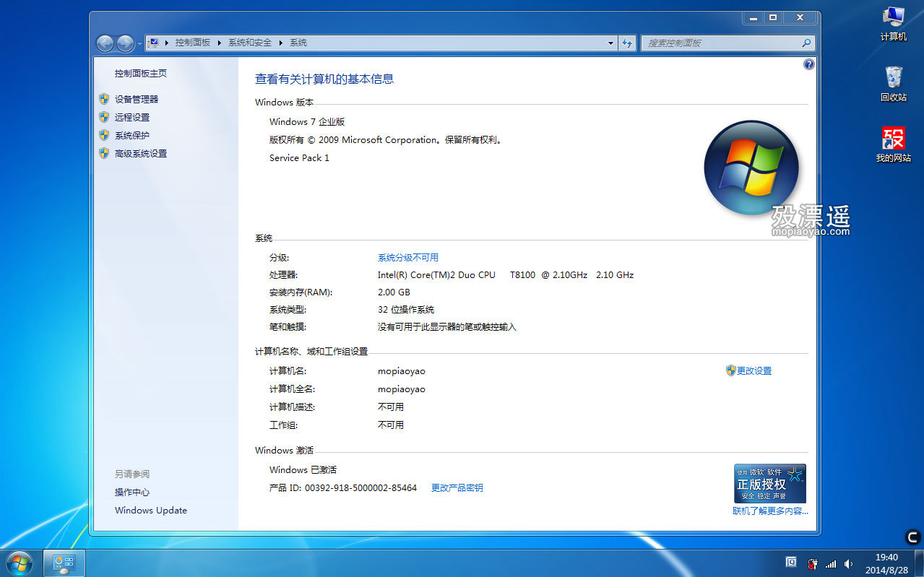Screen dimensions: 924x577
Task: Click the input method tray icon
Action: (x=791, y=563)
